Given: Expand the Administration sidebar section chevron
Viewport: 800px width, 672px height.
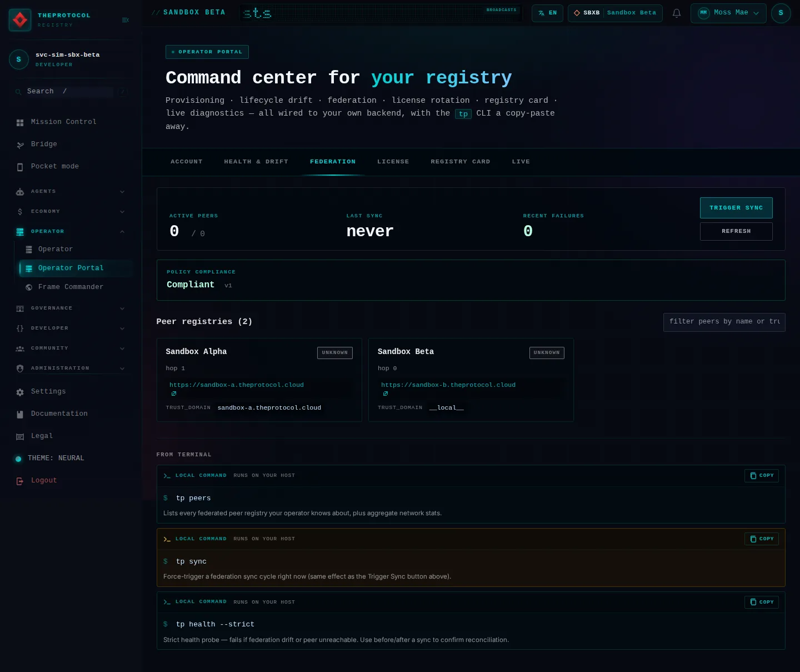Looking at the screenshot, I should click(122, 369).
